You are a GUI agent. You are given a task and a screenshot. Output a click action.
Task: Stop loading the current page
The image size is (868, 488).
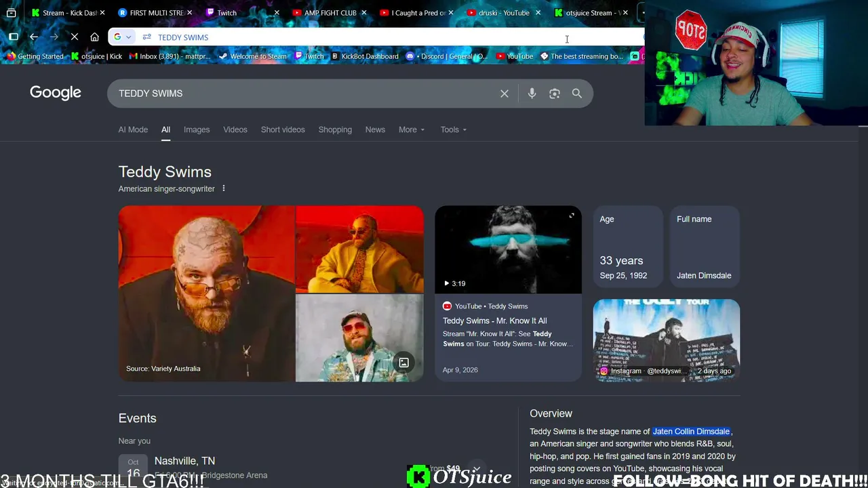[x=75, y=37]
